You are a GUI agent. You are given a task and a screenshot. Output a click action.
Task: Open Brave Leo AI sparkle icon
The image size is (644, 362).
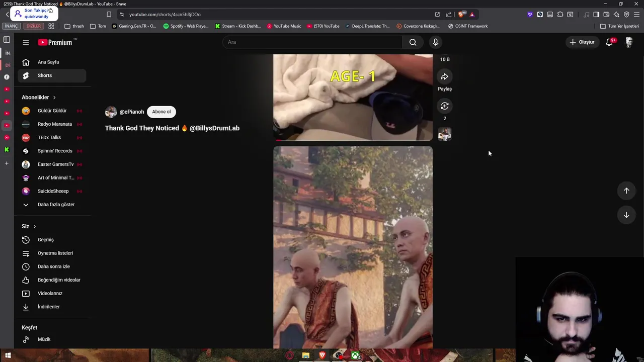[x=616, y=15]
